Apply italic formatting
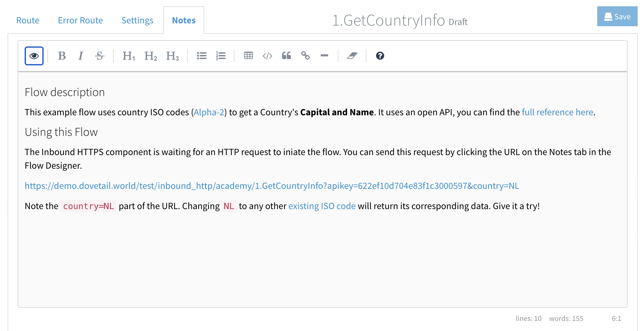The image size is (644, 331). 81,56
